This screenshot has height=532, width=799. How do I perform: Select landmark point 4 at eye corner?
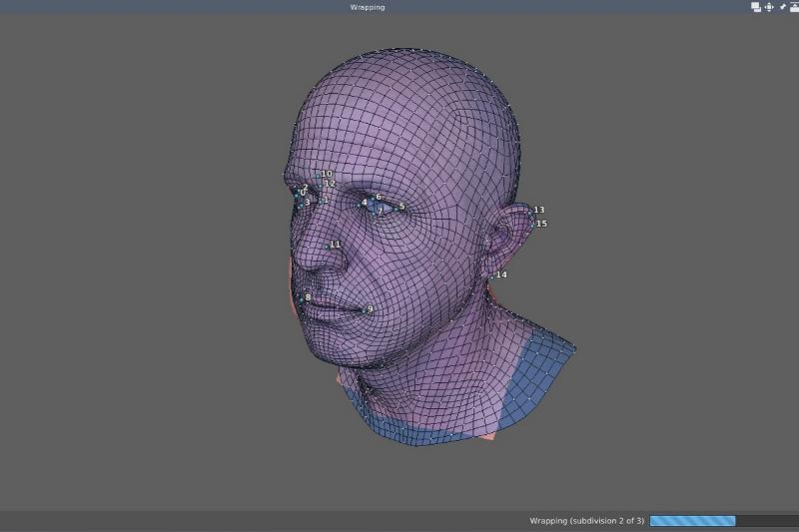pyautogui.click(x=361, y=204)
